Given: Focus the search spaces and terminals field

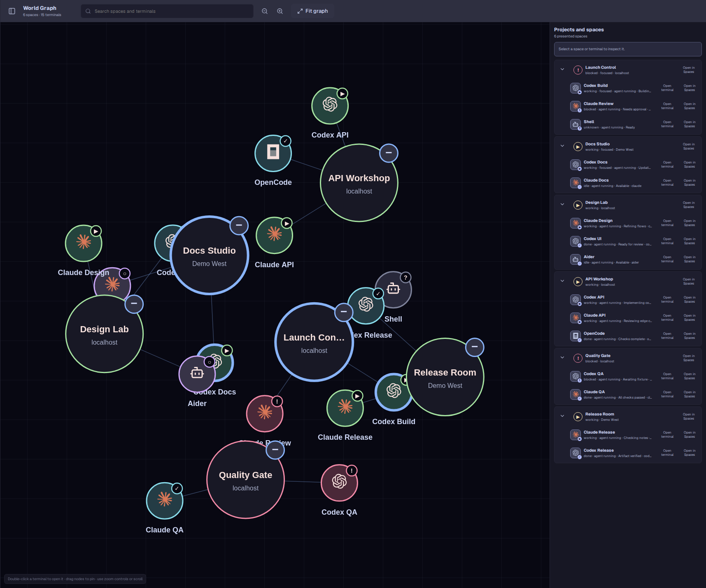Looking at the screenshot, I should 167,11.
